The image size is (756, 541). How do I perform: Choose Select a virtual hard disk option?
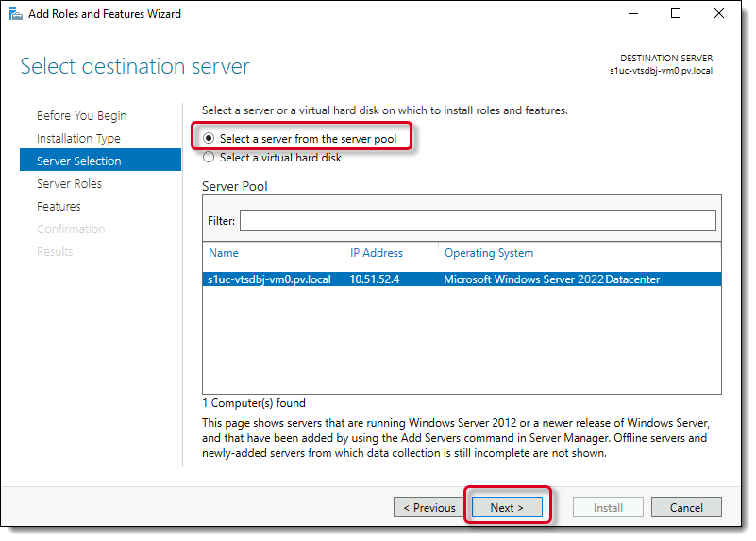click(210, 158)
